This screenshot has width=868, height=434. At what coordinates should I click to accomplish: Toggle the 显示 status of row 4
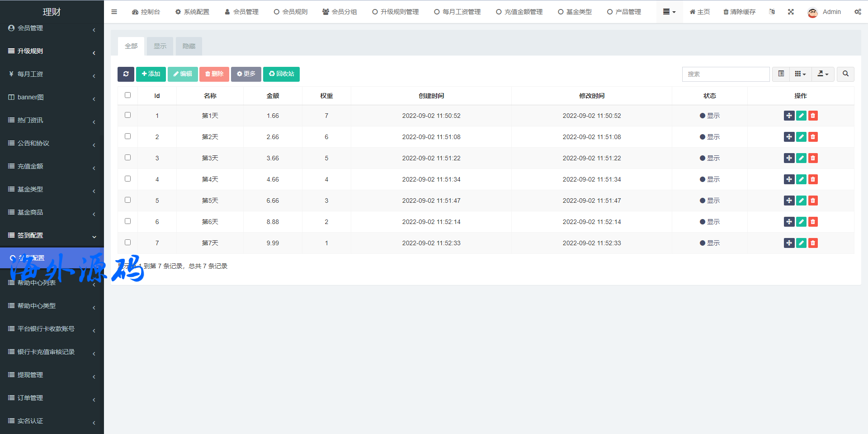pos(709,180)
